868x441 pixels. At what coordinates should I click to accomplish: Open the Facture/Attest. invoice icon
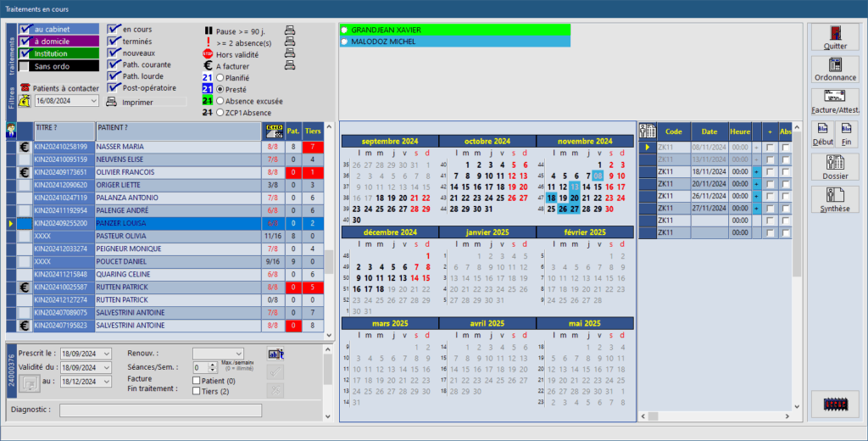835,101
